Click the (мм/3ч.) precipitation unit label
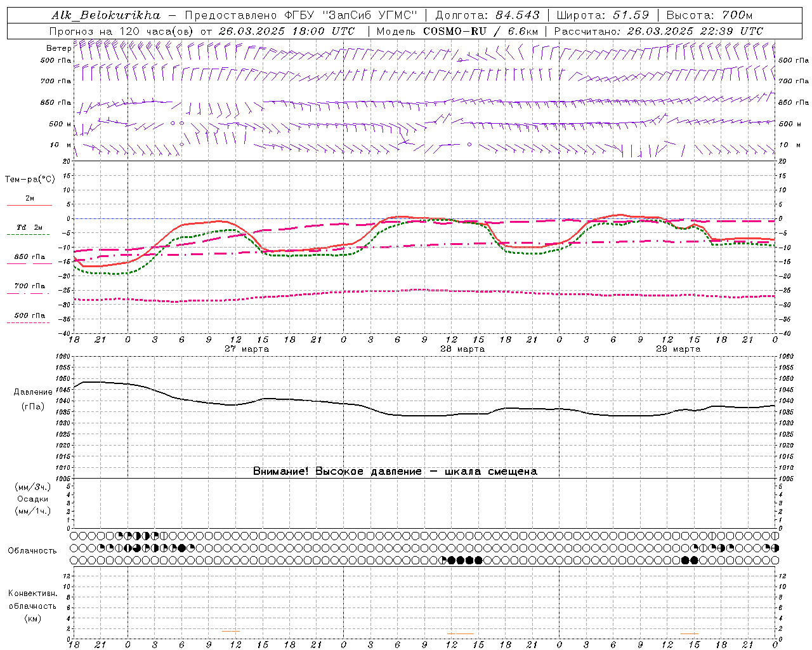 33,487
